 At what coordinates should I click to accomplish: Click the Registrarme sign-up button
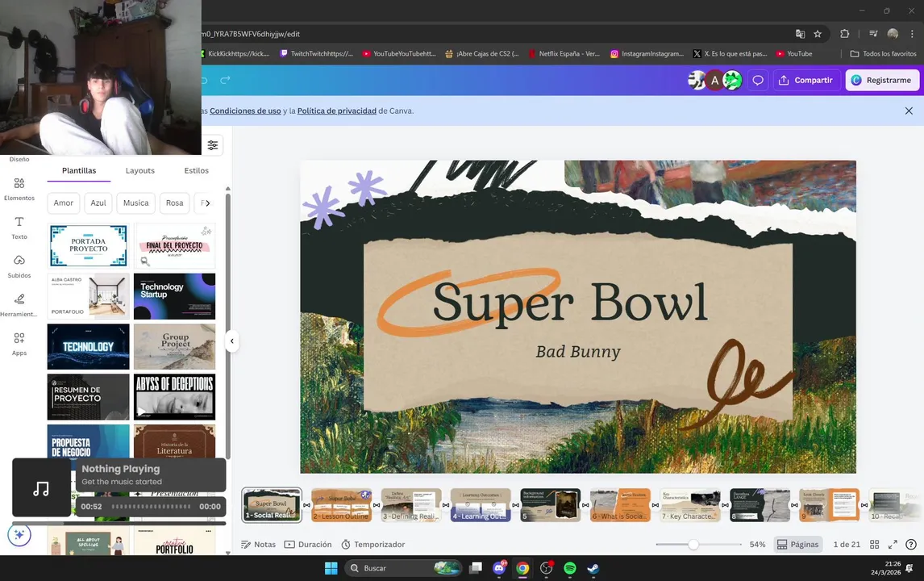882,80
